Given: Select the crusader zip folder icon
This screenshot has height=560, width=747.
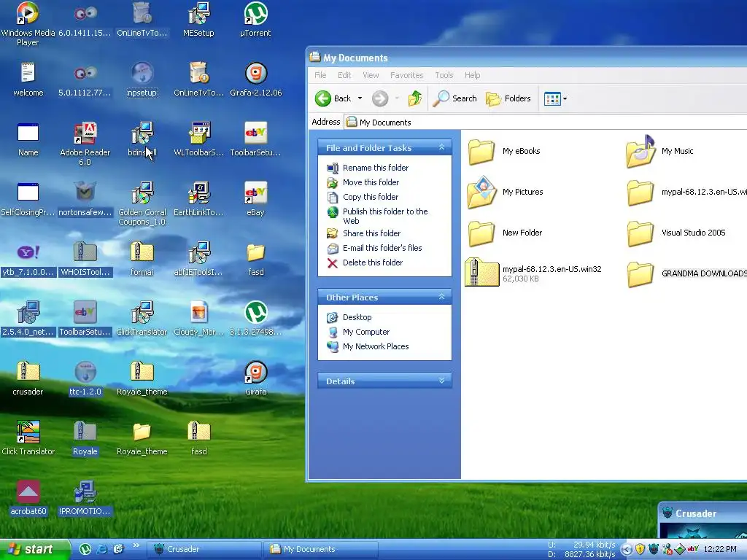Looking at the screenshot, I should click(28, 372).
